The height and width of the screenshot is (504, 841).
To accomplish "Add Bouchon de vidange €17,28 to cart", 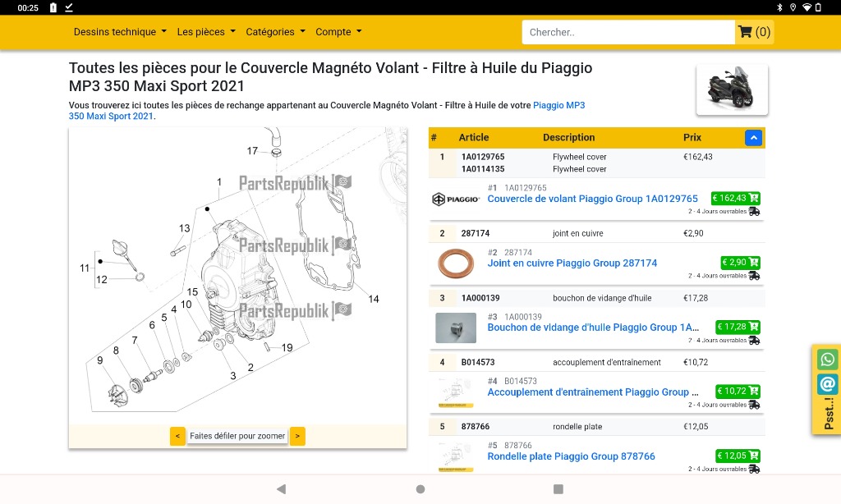I will pos(738,327).
